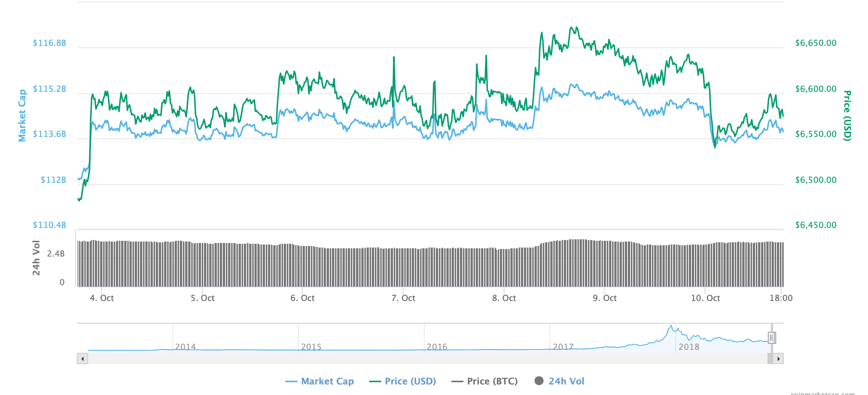Click the 2016 label in the navigator
Screen dimensions: 868x395
coord(437,346)
